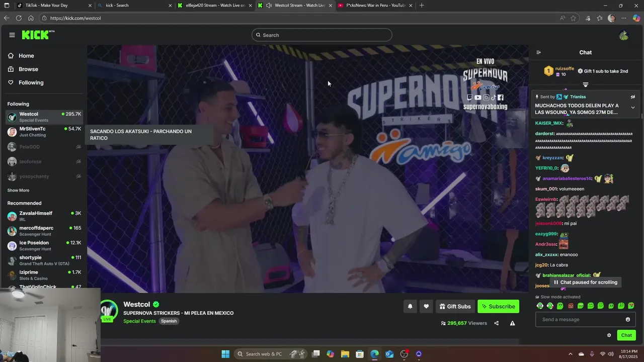The height and width of the screenshot is (362, 644).
Task: Collapse the chat panel with the arrow icon
Action: click(538, 52)
